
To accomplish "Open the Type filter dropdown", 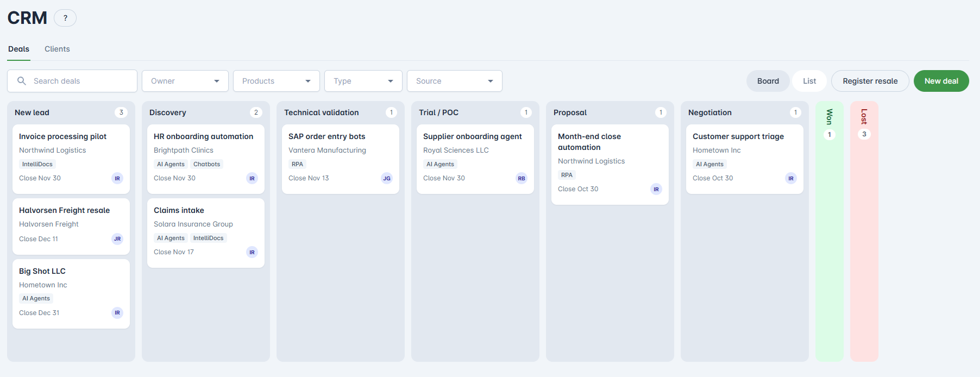I will (363, 81).
